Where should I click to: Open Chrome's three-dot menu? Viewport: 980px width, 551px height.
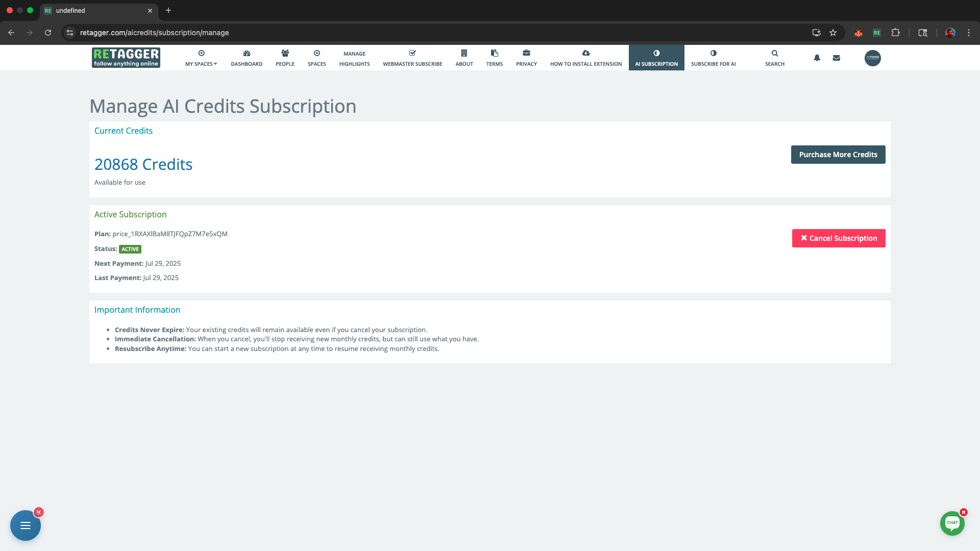[x=968, y=33]
